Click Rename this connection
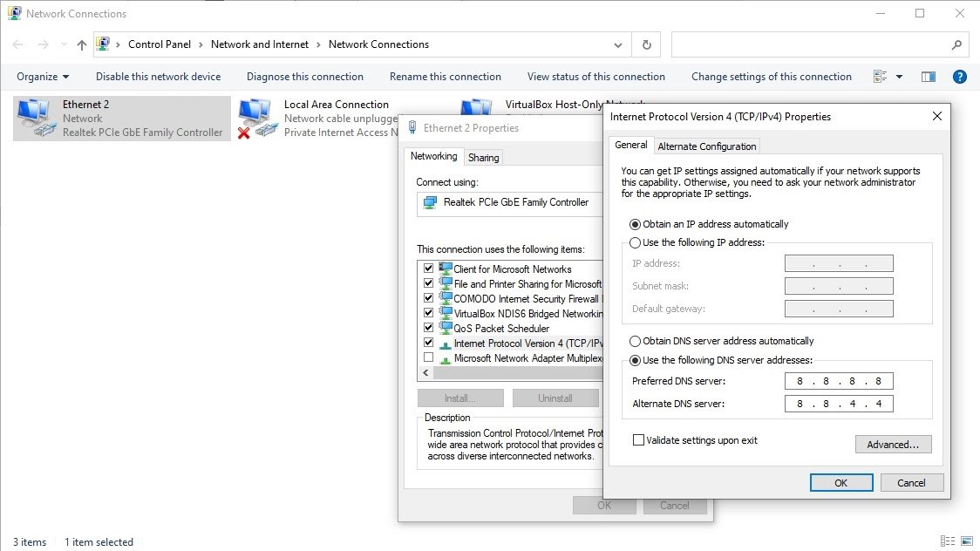Viewport: 980px width, 551px height. click(x=445, y=76)
